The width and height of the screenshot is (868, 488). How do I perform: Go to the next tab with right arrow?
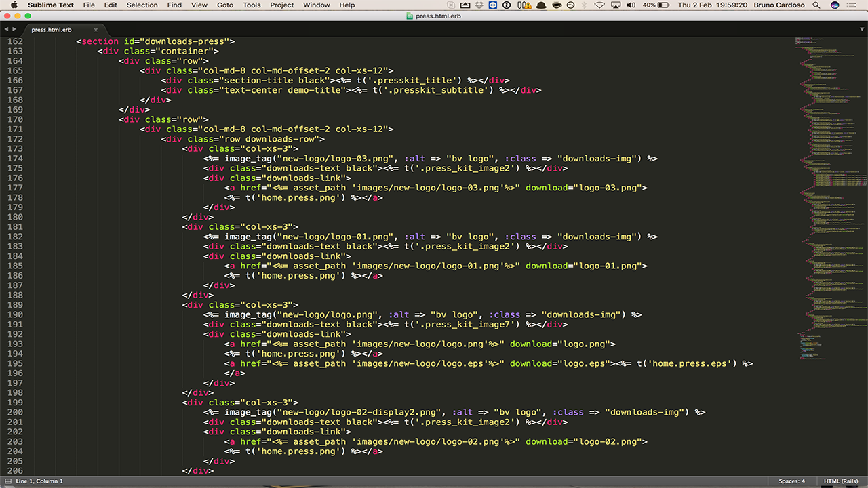[x=14, y=30]
